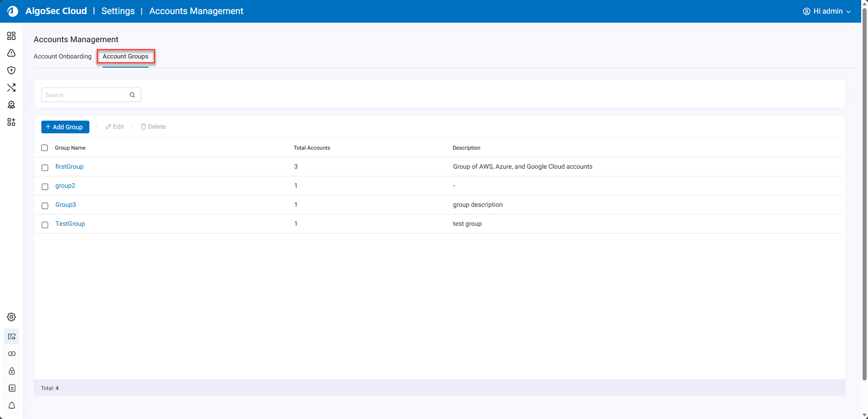Image resolution: width=868 pixels, height=419 pixels.
Task: Click the warning triangle sidebar icon
Action: tap(11, 53)
